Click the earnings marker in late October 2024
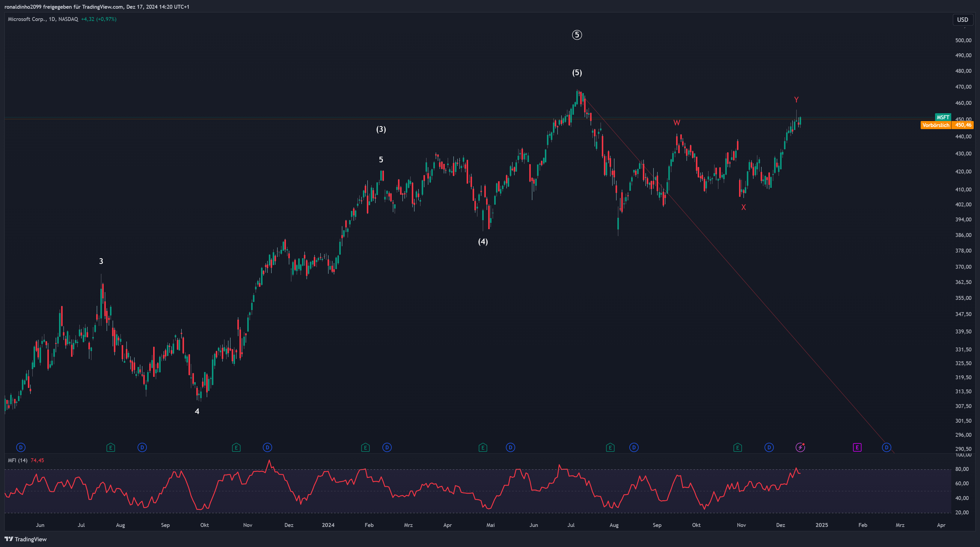This screenshot has height=547, width=980. click(738, 447)
